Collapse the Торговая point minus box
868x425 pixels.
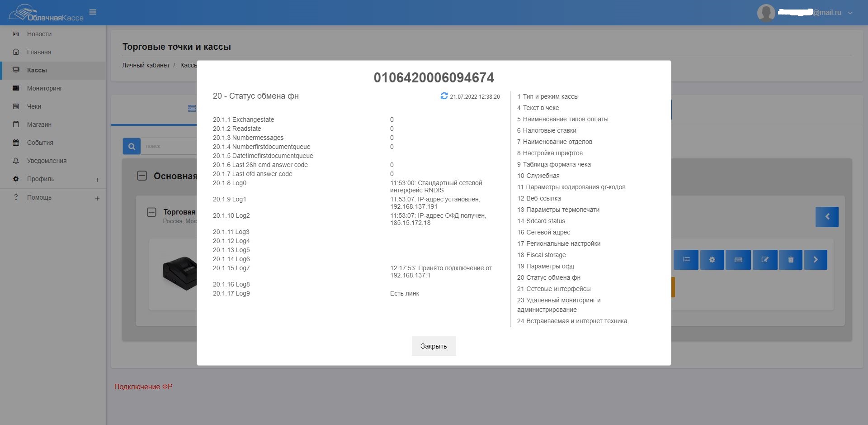[x=152, y=212]
